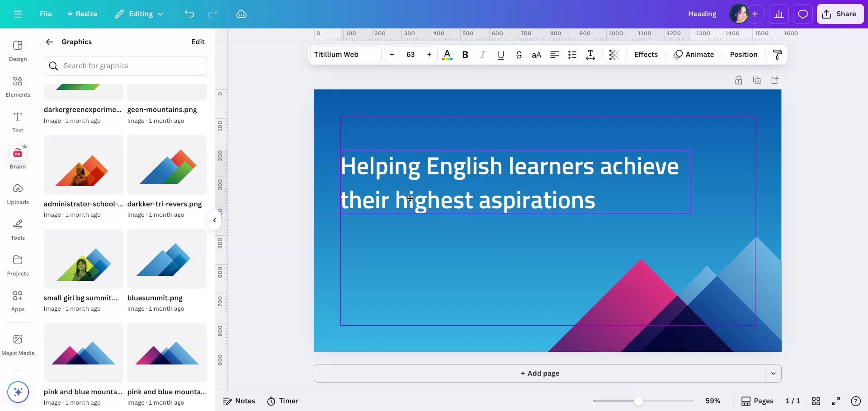Viewport: 868px width, 411px height.
Task: Open the Titillium Web font selector
Action: pos(345,55)
